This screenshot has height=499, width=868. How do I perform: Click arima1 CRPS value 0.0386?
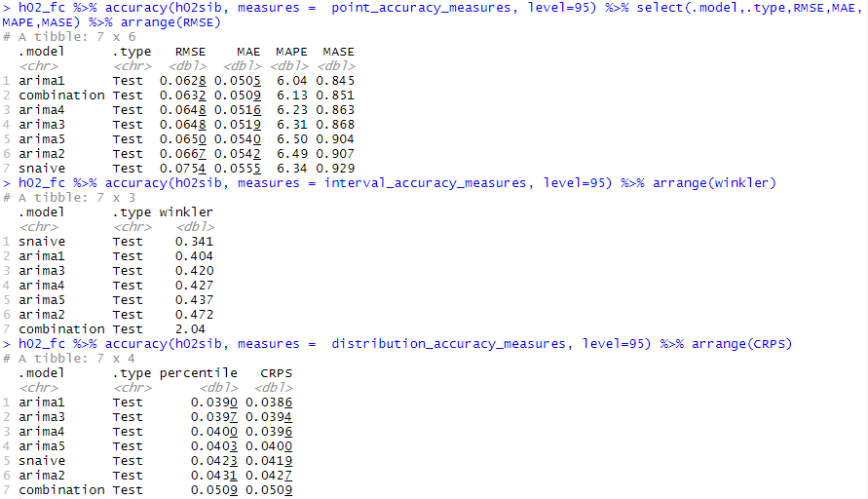pos(269,403)
